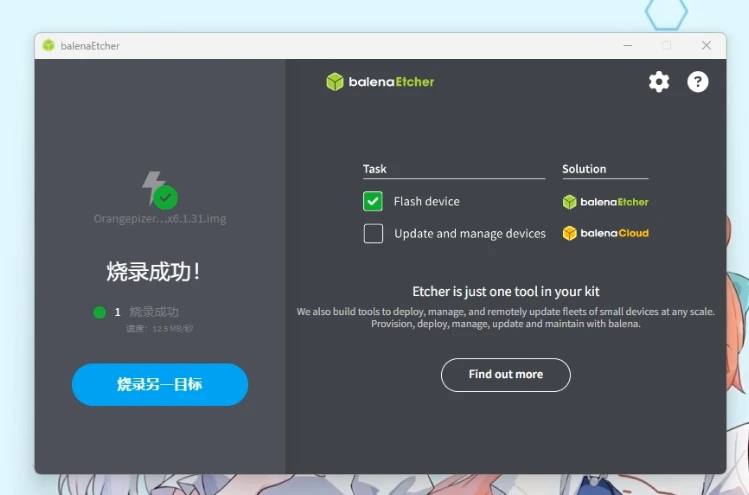749x495 pixels.
Task: Close the balenaEtcher window
Action: (x=706, y=45)
